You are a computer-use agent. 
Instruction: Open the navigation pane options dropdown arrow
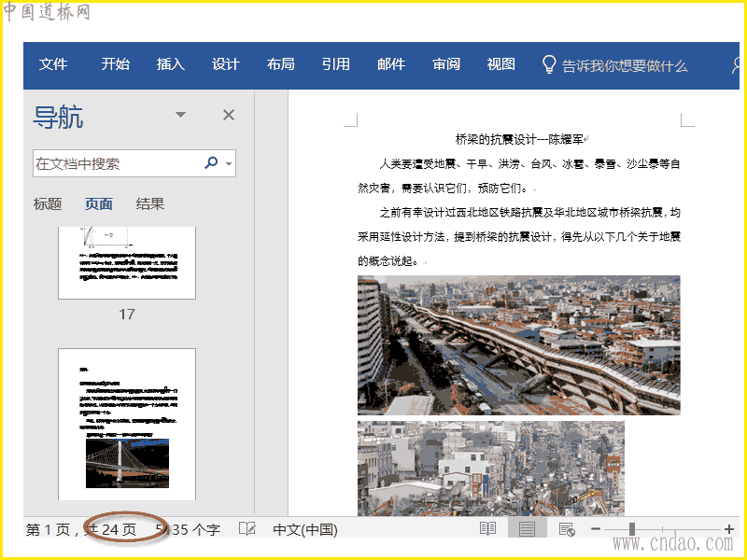tap(180, 115)
